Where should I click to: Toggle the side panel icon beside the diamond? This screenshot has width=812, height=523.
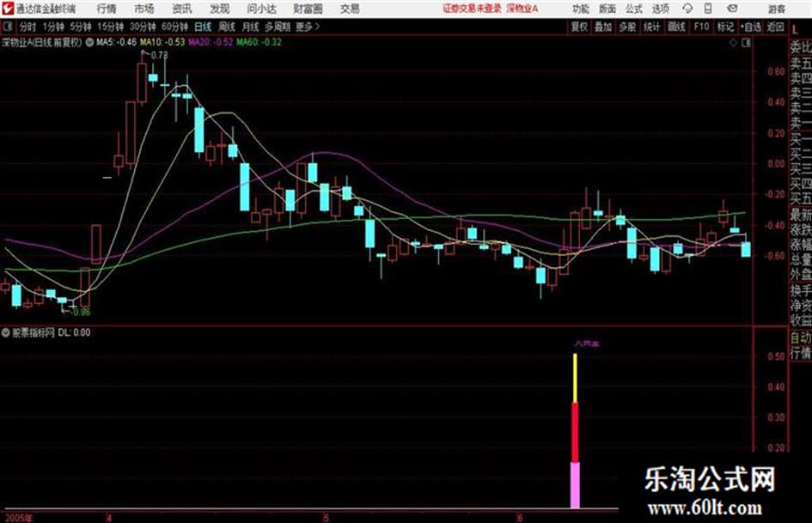click(746, 43)
